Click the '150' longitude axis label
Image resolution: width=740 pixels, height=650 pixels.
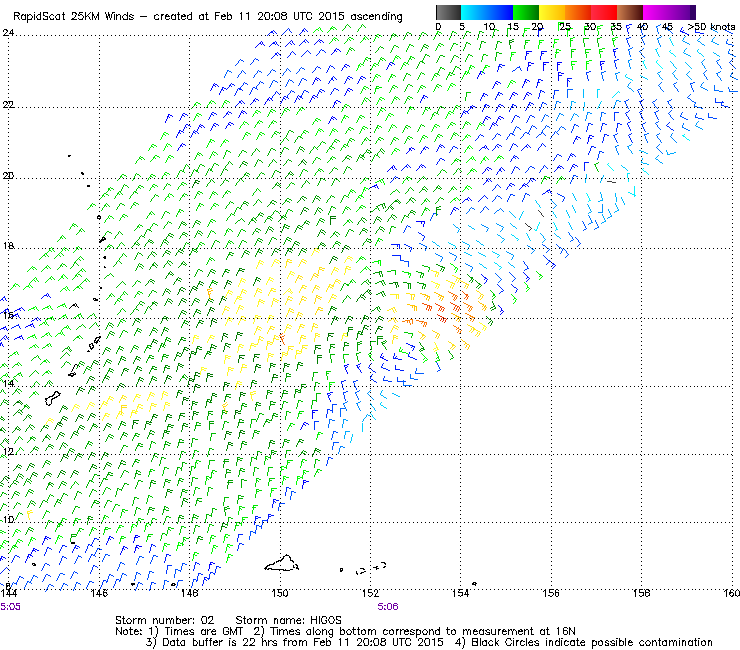tap(280, 593)
